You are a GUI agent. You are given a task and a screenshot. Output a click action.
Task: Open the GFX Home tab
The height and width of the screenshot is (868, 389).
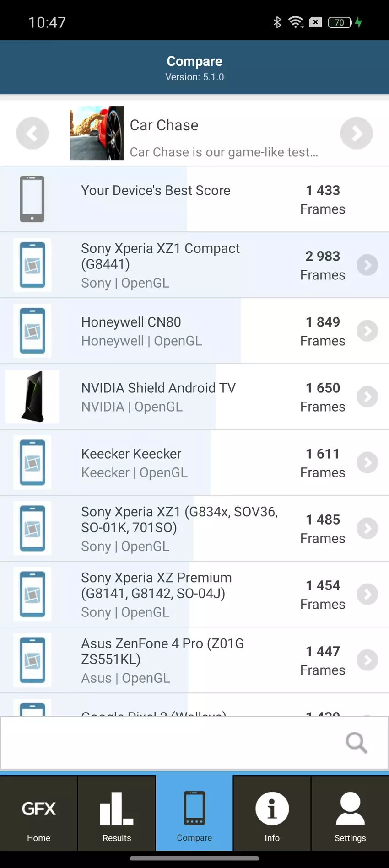(39, 814)
